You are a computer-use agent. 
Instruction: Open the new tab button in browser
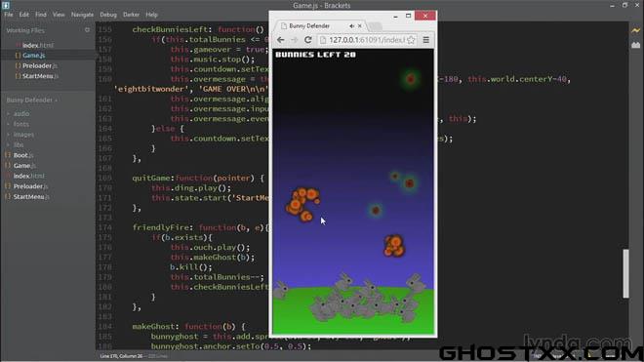point(374,26)
